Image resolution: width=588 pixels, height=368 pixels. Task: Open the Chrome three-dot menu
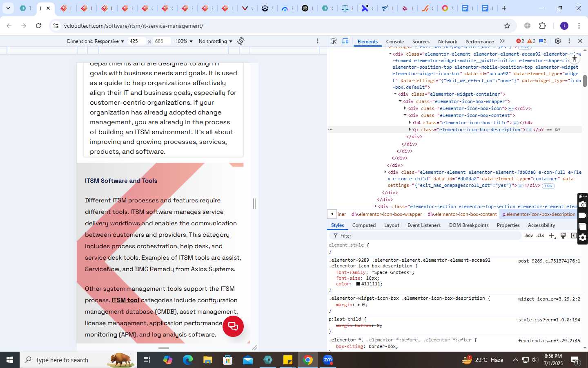click(579, 26)
